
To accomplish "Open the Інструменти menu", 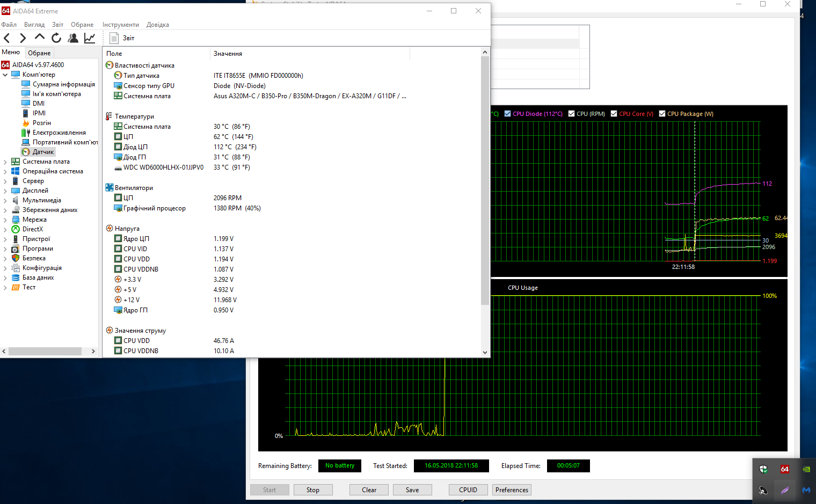I will click(121, 25).
